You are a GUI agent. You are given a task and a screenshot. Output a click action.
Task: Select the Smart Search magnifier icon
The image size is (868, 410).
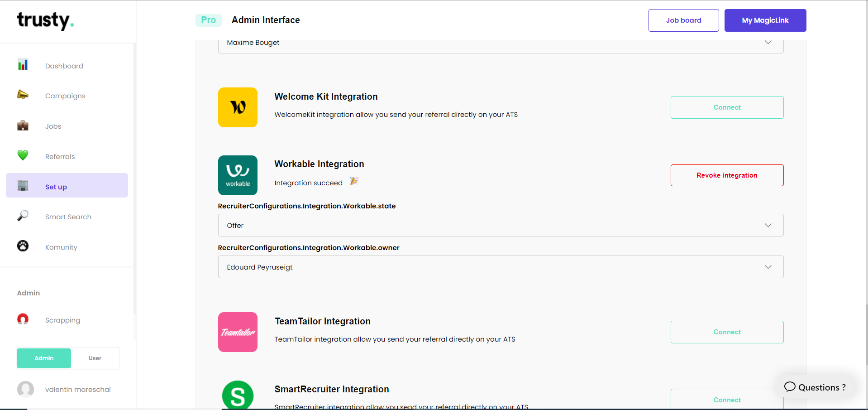[x=23, y=216]
